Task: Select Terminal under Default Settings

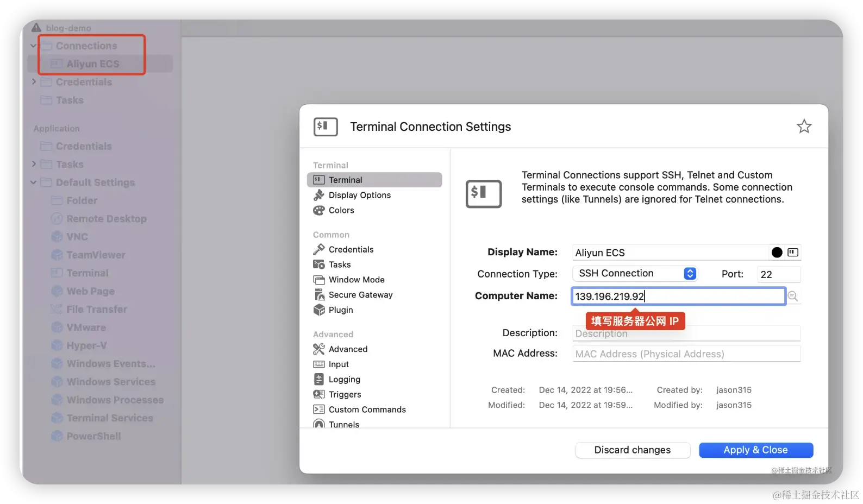Action: [87, 273]
